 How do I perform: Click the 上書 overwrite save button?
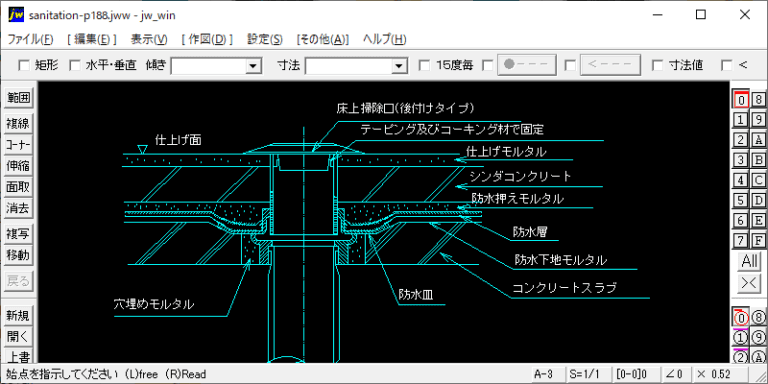coord(19,357)
